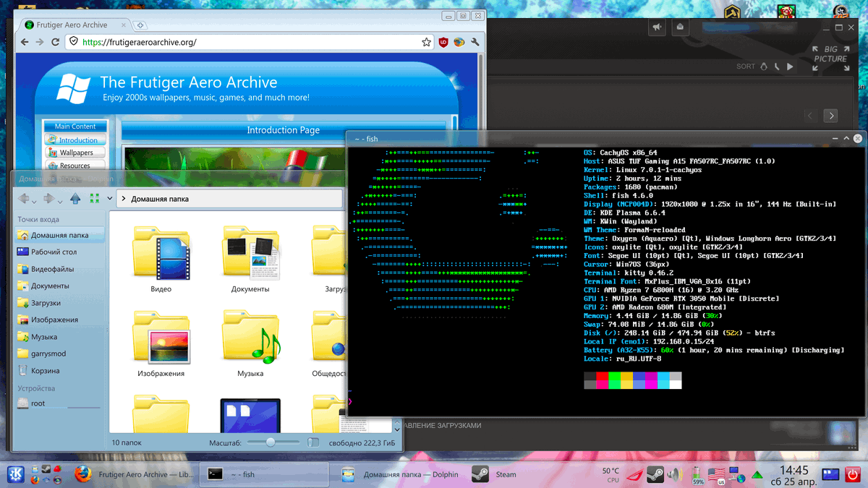This screenshot has width=868, height=488.
Task: Open the volume speaker tray icon
Action: (675, 474)
